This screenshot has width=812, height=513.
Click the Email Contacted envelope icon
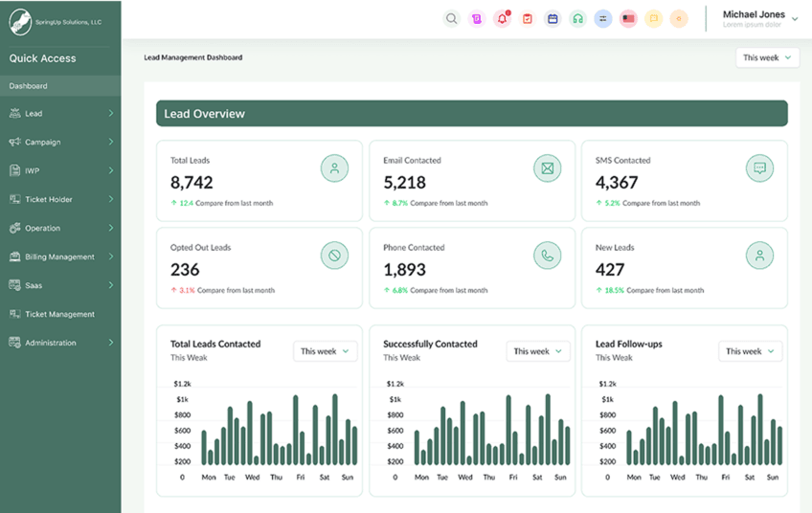[x=547, y=168]
